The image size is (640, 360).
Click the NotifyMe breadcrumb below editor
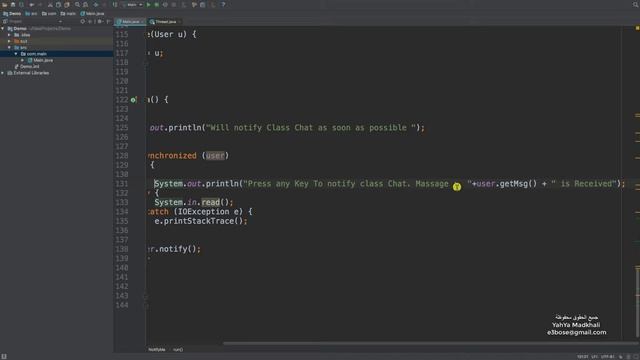157,350
